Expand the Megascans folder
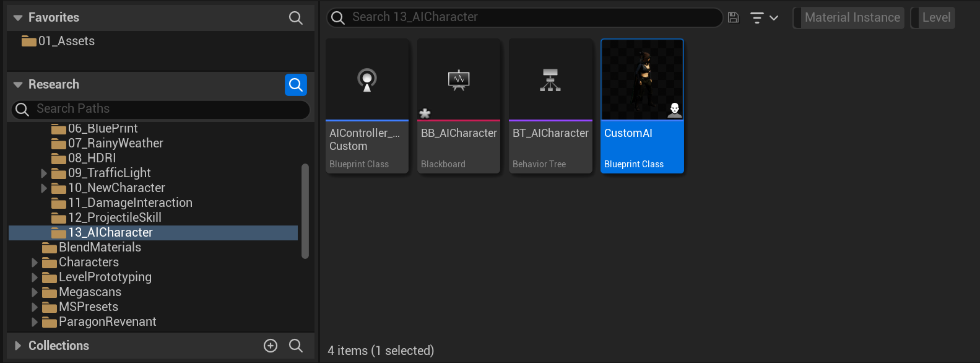This screenshot has width=980, height=363. pyautogui.click(x=35, y=292)
